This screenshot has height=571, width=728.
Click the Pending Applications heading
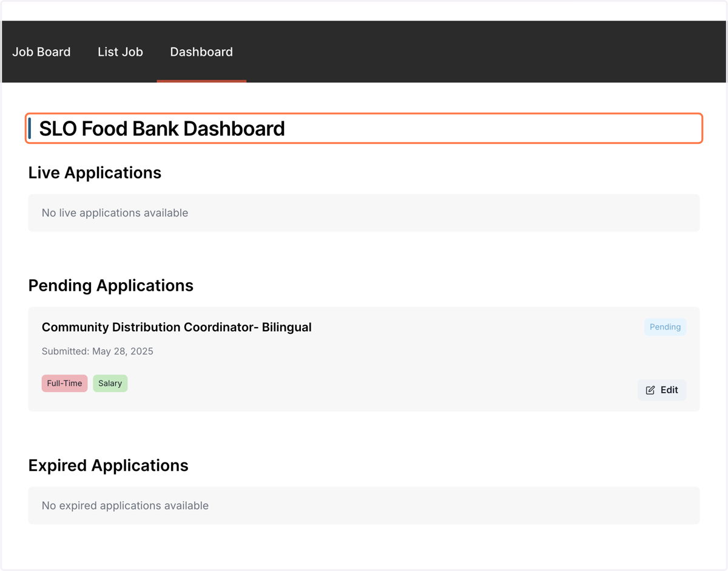tap(111, 286)
